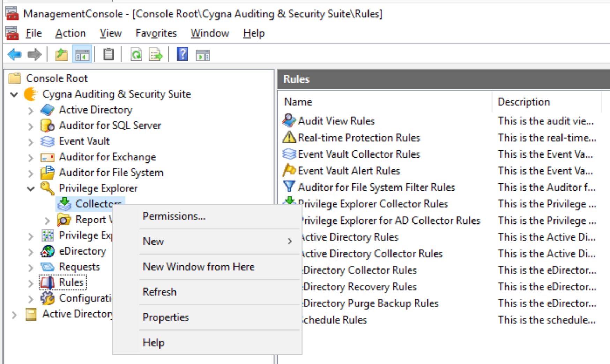The width and height of the screenshot is (610, 364).
Task: Expand the Rules tree node
Action: click(31, 283)
